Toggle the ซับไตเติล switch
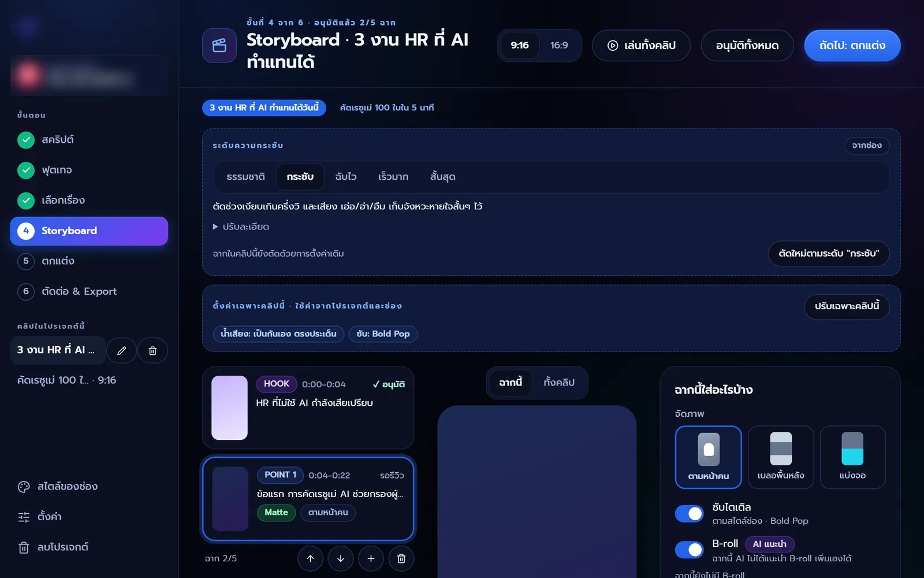The height and width of the screenshot is (578, 924). tap(690, 513)
